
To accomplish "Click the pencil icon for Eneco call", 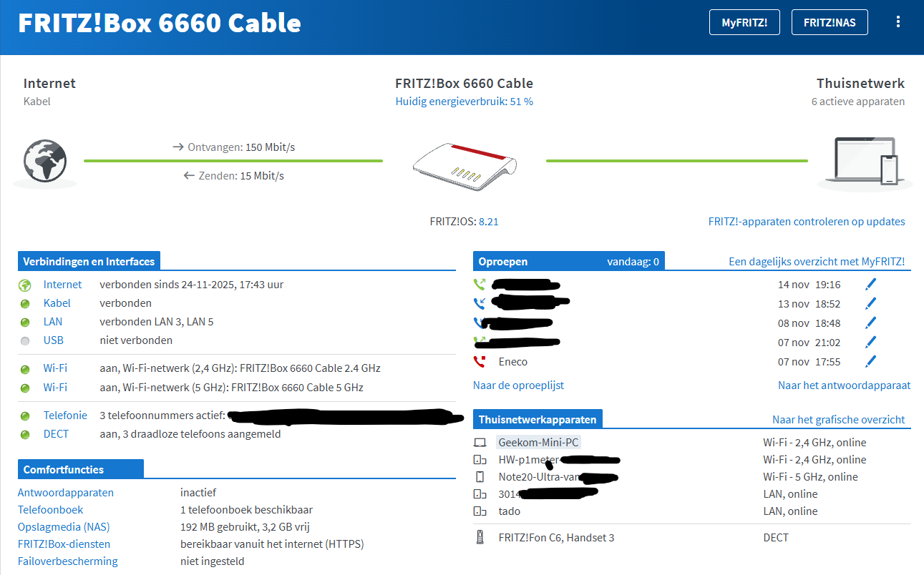I will pyautogui.click(x=870, y=362).
